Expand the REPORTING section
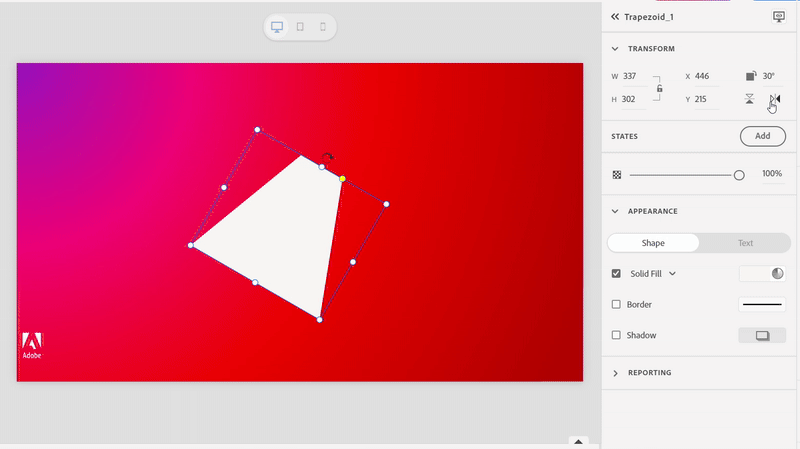Viewport: 800px width, 449px height. (x=615, y=373)
